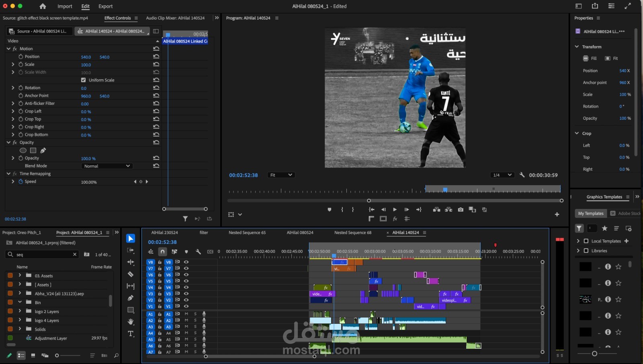Switch to Nested Sequence 65 timeline tab
This screenshot has height=364, width=643.
[247, 233]
